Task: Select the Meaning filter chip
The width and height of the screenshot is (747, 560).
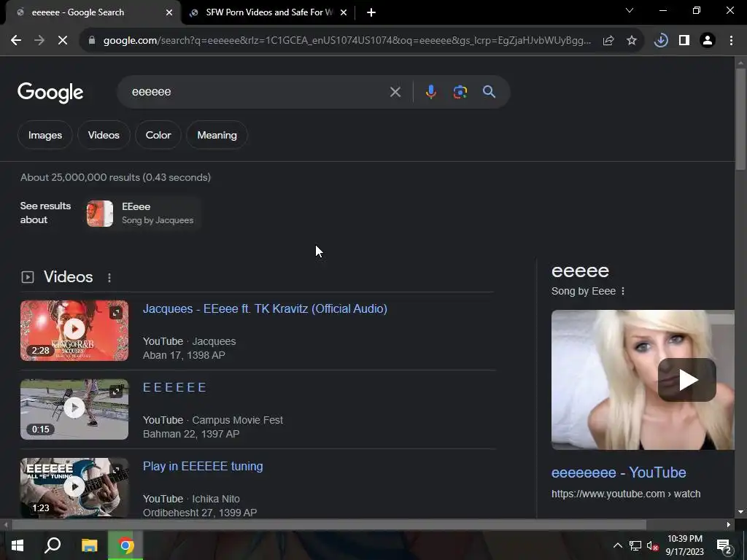Action: click(217, 135)
